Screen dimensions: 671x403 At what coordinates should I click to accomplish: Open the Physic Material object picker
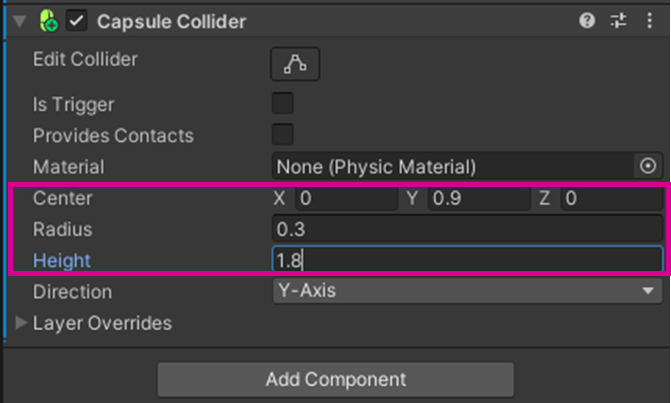(x=648, y=166)
